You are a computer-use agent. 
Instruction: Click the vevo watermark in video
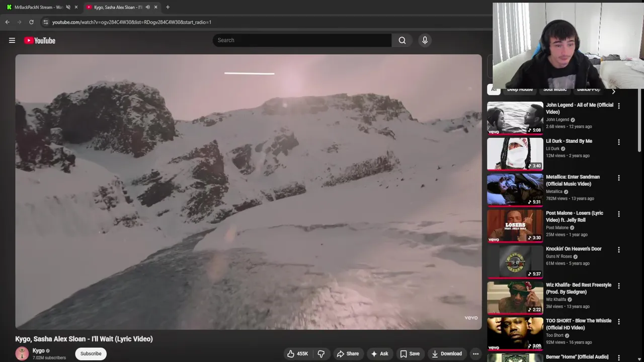[471, 318]
